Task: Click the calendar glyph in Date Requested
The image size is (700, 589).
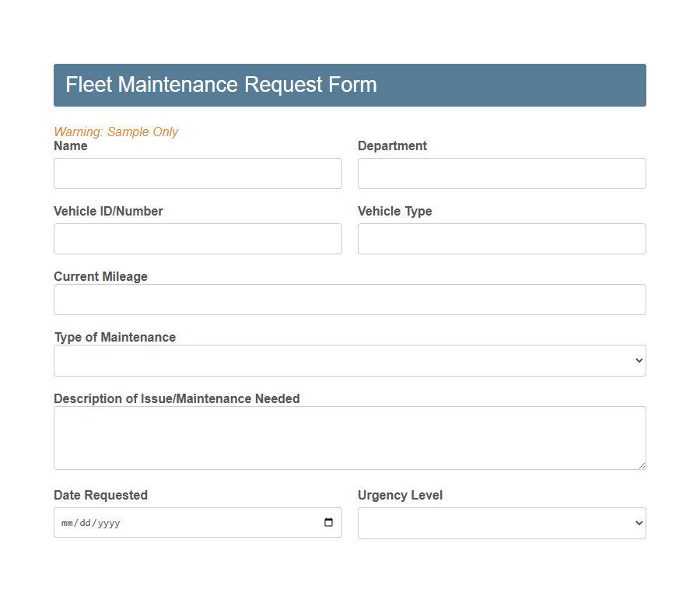Action: pyautogui.click(x=327, y=522)
